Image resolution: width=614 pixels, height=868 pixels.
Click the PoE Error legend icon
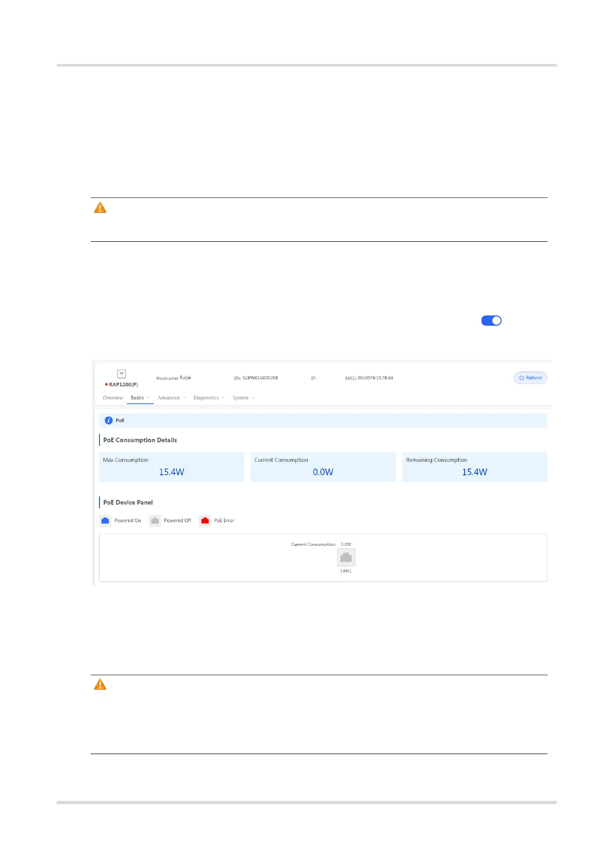pyautogui.click(x=205, y=521)
